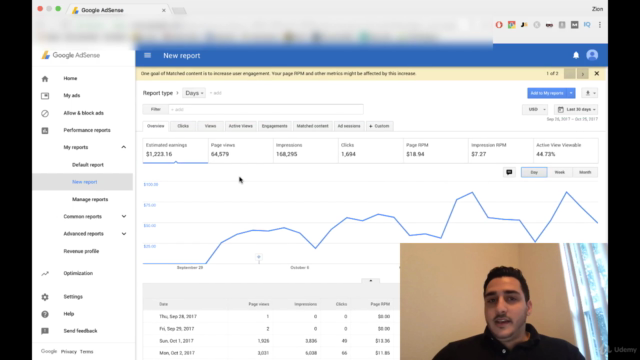Click the download report icon
The image size is (640, 360).
coord(590,93)
